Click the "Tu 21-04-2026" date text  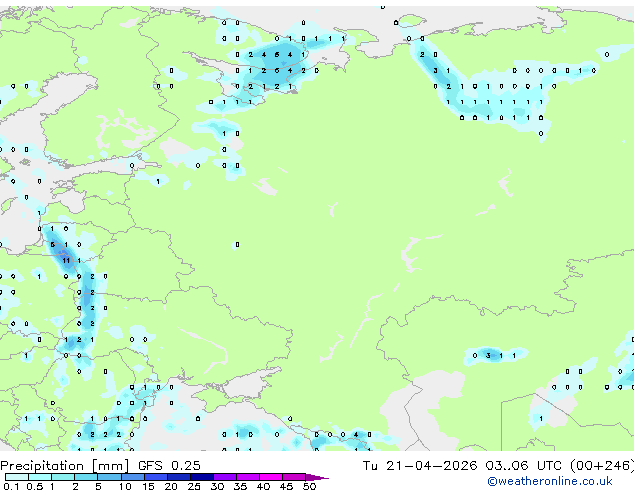pos(420,466)
